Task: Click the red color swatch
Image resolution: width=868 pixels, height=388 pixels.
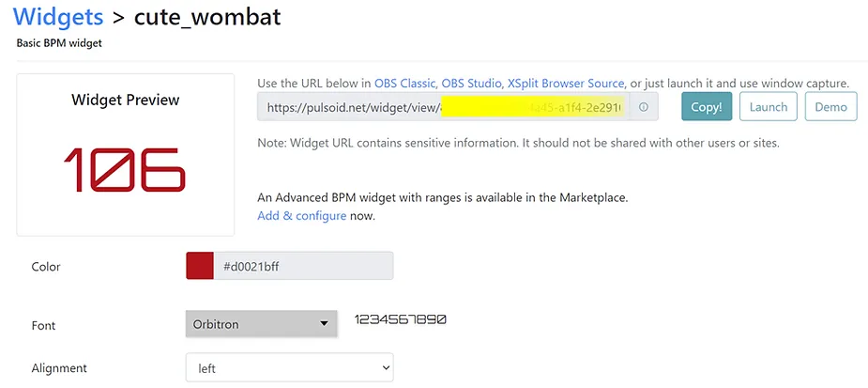Action: point(200,266)
